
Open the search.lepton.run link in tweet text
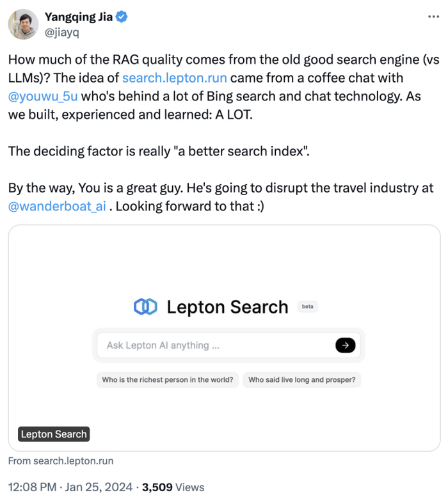point(174,79)
